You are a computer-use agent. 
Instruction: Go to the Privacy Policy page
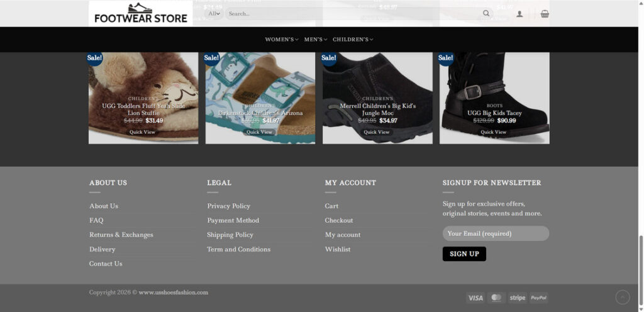[228, 206]
